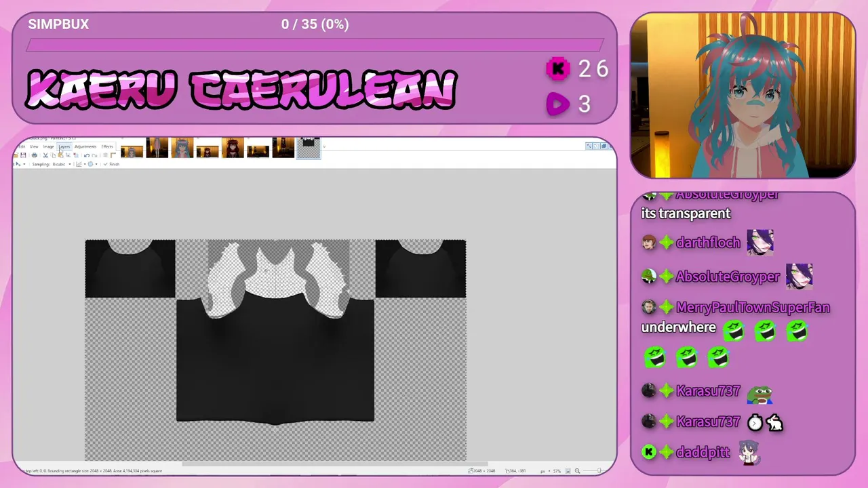Image resolution: width=868 pixels, height=488 pixels.
Task: Open the Edit menu
Action: [x=22, y=146]
